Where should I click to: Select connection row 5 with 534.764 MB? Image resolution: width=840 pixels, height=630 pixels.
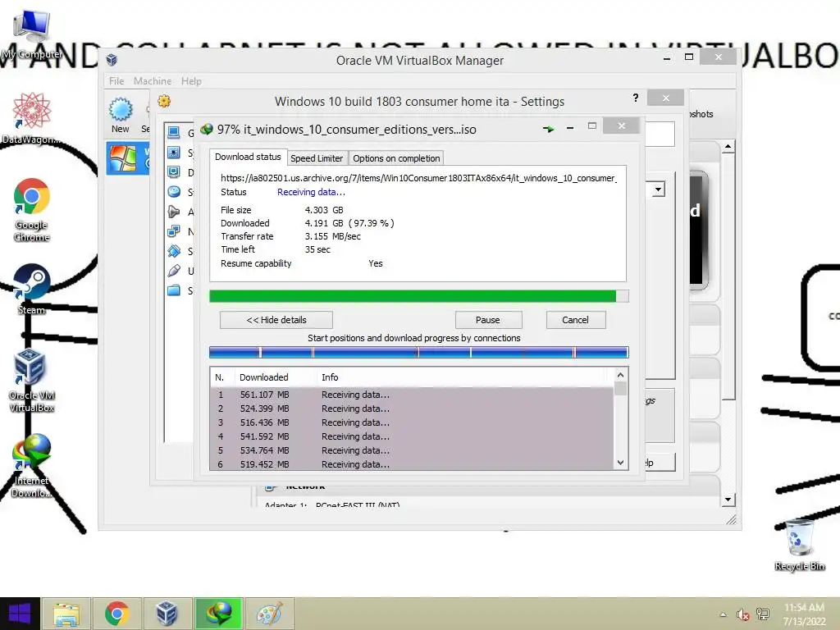(x=412, y=450)
